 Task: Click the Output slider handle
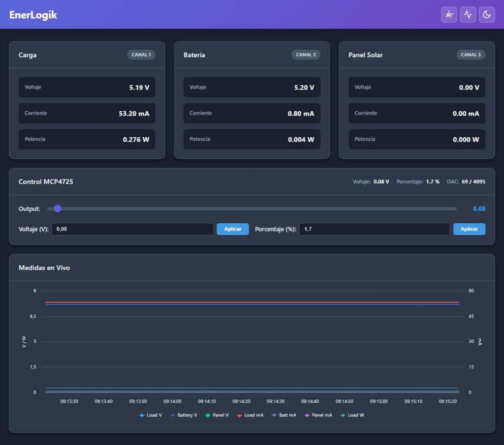pyautogui.click(x=58, y=208)
